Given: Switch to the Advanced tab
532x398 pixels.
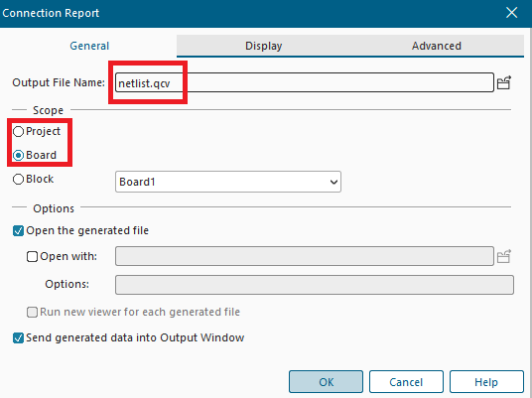Looking at the screenshot, I should pyautogui.click(x=437, y=46).
